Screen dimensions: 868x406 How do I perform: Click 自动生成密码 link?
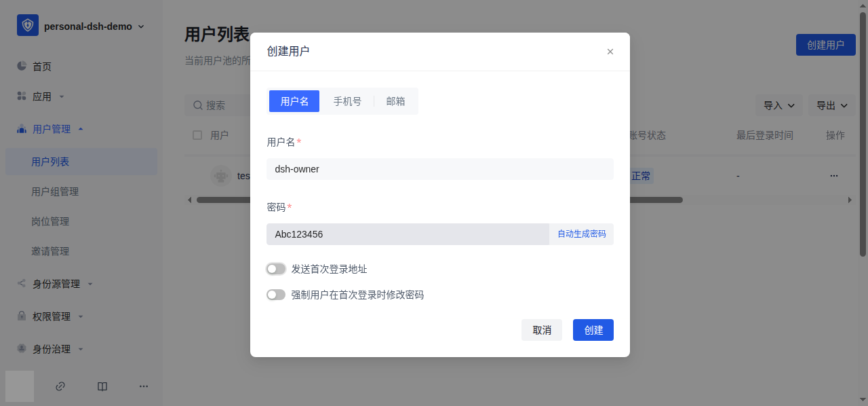coord(582,234)
